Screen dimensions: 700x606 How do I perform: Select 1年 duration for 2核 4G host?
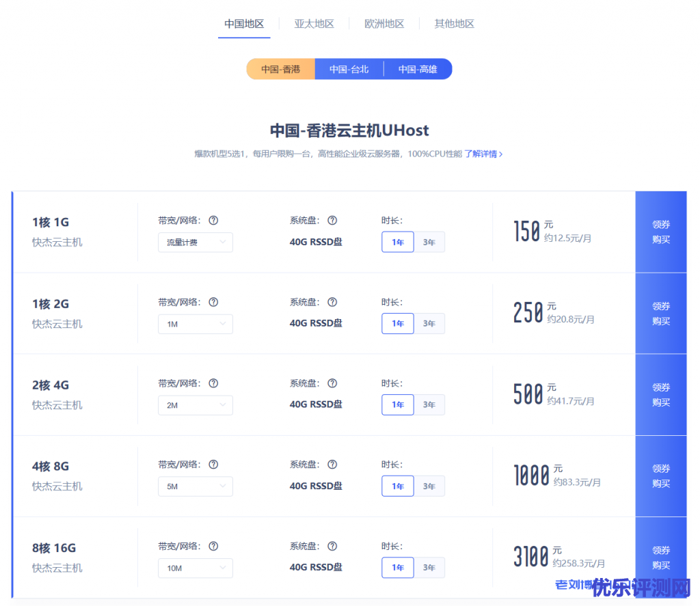pyautogui.click(x=398, y=404)
